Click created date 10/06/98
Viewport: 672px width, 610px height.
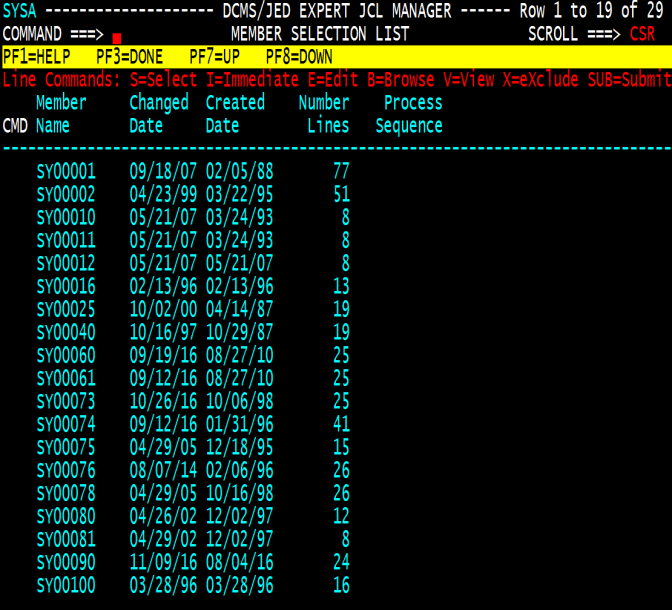coord(240,402)
